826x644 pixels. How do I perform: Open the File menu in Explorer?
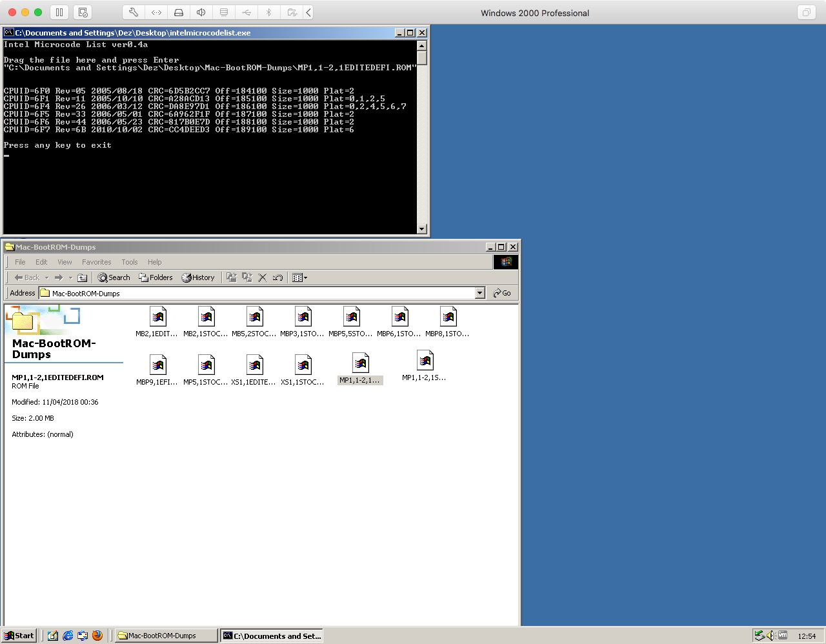click(x=20, y=262)
